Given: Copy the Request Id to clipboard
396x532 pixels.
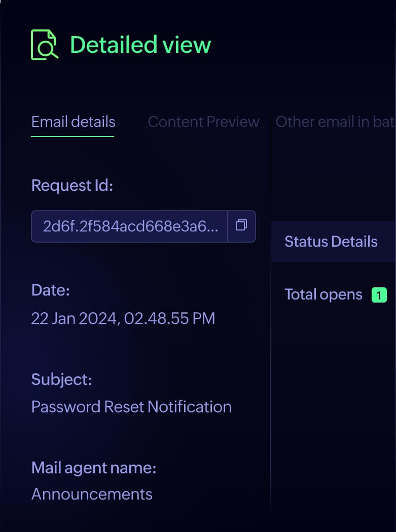Looking at the screenshot, I should coord(241,226).
